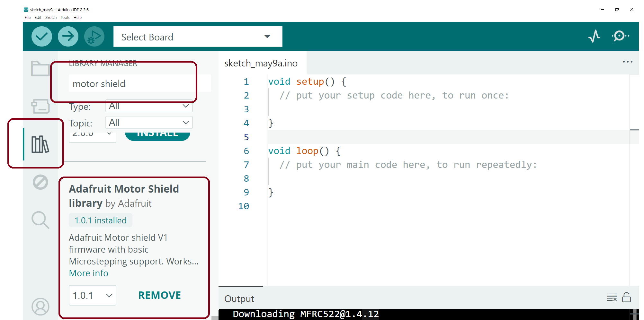Toggle the Library Manager books icon

tap(40, 144)
